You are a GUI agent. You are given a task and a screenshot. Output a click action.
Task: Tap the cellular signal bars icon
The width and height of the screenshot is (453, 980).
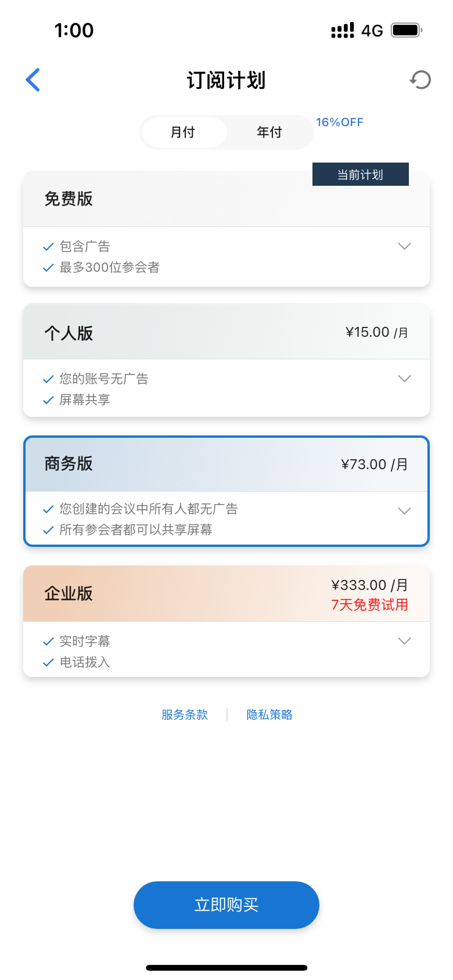[x=342, y=31]
